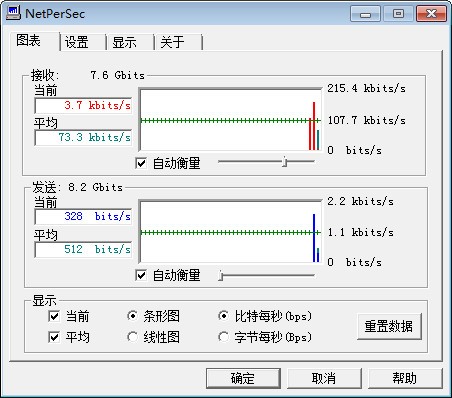The height and width of the screenshot is (398, 452).
Task: Switch units to 字节每秒 (Bps)
Action: tap(223, 337)
